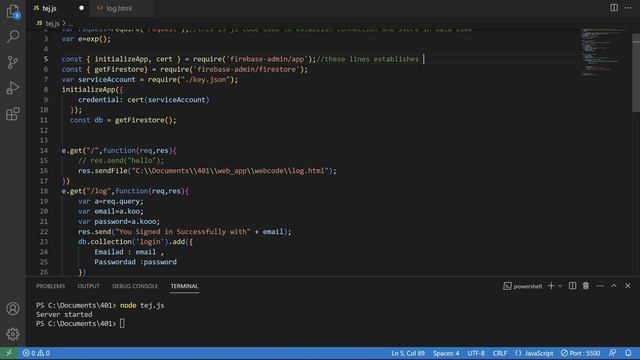Click line number 23 in gutter
The image size is (640, 360).
click(44, 242)
